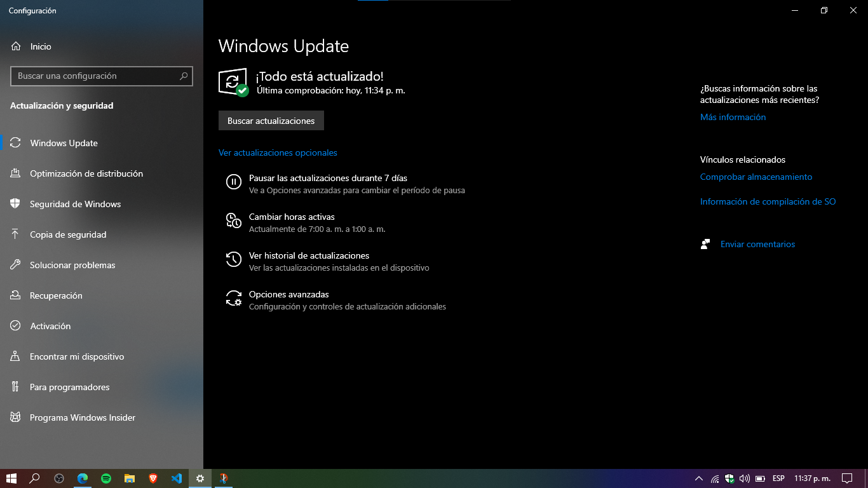Click the 'Actualización y seguridad' heading

62,105
